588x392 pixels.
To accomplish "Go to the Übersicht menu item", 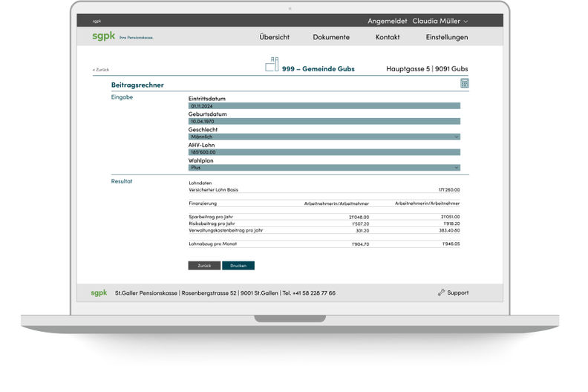I will point(275,37).
